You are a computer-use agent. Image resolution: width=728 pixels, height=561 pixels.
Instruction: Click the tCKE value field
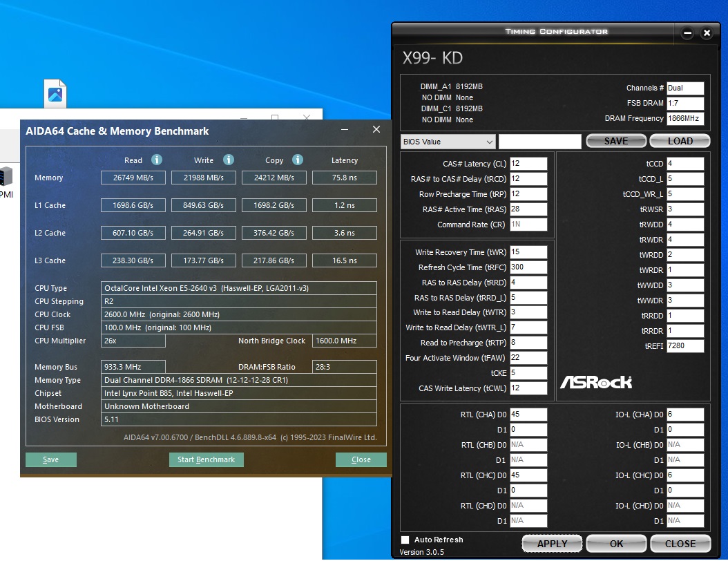pos(528,373)
